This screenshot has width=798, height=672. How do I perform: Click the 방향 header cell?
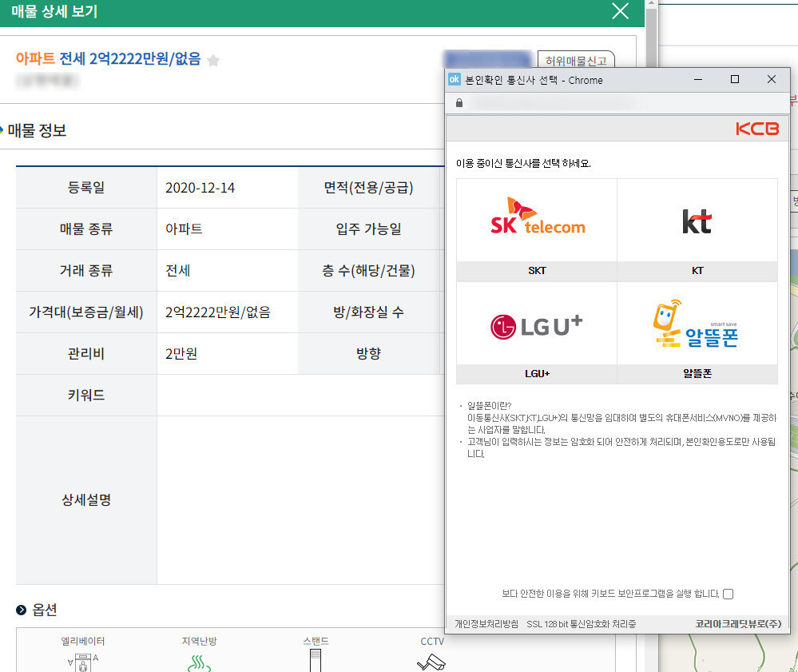point(368,354)
